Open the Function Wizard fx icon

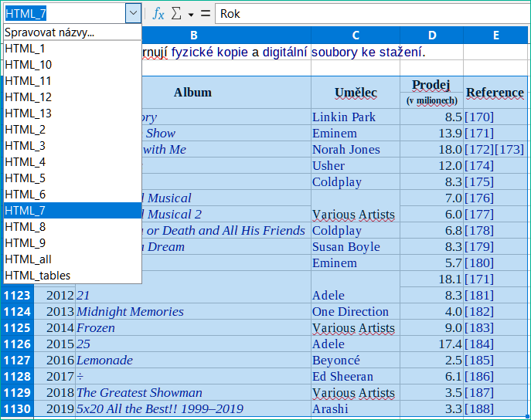click(158, 14)
